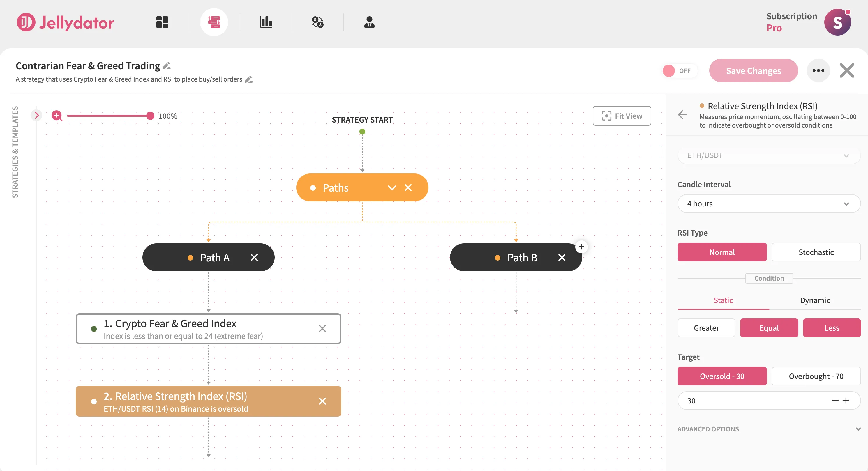Click the Strategies & Templates vertical label
This screenshot has width=868, height=471.
[15, 152]
